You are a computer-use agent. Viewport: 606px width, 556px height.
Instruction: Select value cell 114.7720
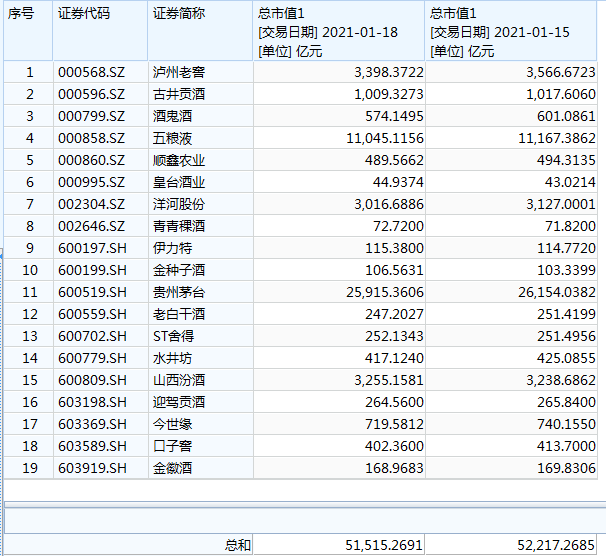click(511, 248)
